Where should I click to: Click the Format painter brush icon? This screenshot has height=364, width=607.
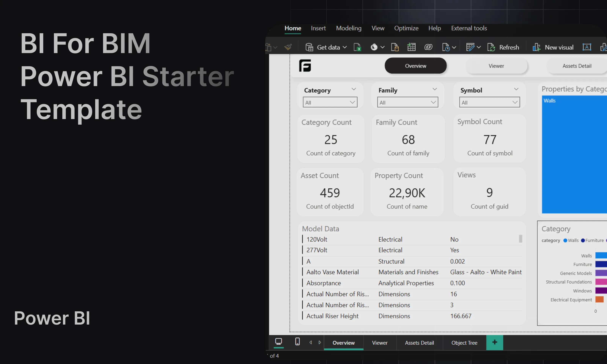tap(288, 47)
